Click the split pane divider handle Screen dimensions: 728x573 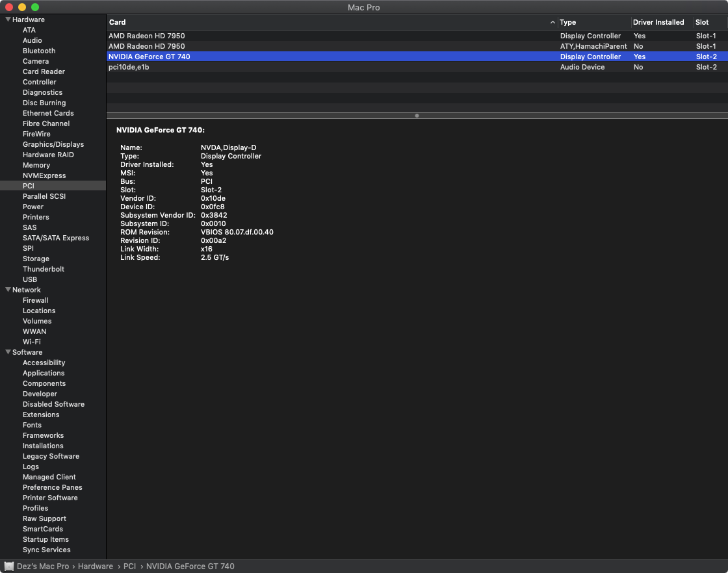pyautogui.click(x=417, y=116)
